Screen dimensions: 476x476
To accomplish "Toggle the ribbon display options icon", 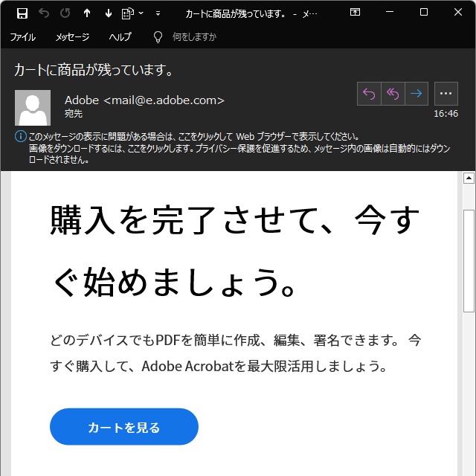I will pos(355,12).
